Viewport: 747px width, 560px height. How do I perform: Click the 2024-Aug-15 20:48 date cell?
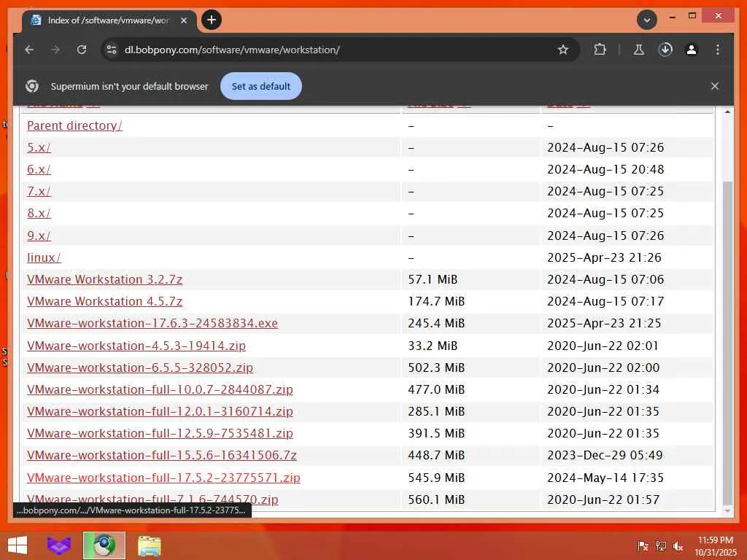tap(627, 169)
